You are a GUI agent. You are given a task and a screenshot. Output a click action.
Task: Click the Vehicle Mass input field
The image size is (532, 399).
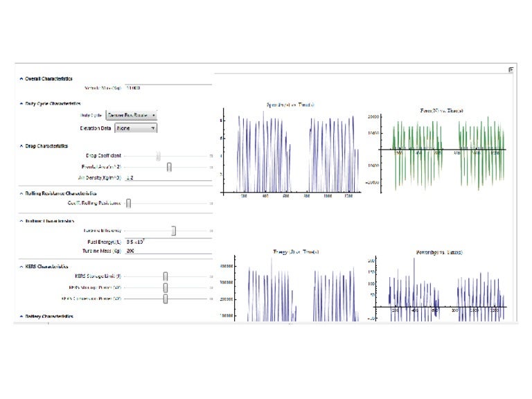pos(166,88)
